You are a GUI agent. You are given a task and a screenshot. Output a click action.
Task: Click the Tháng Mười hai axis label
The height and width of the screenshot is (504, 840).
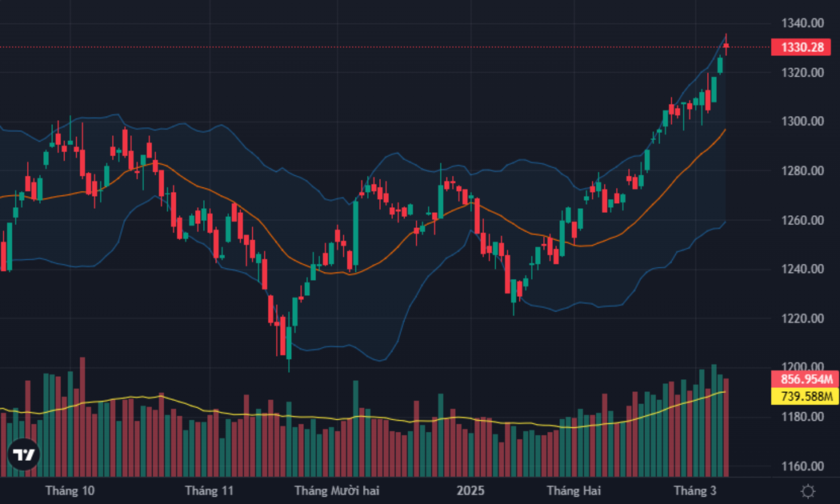(337, 490)
